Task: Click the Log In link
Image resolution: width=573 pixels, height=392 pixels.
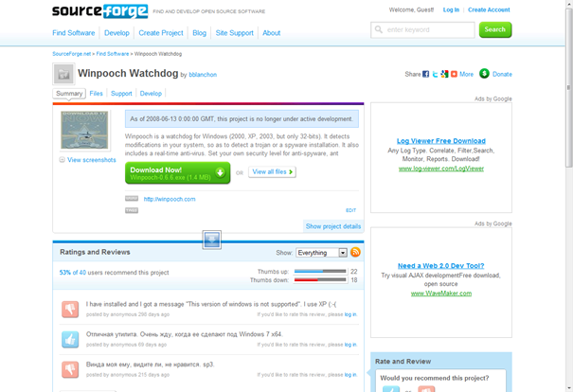Action: [x=451, y=9]
